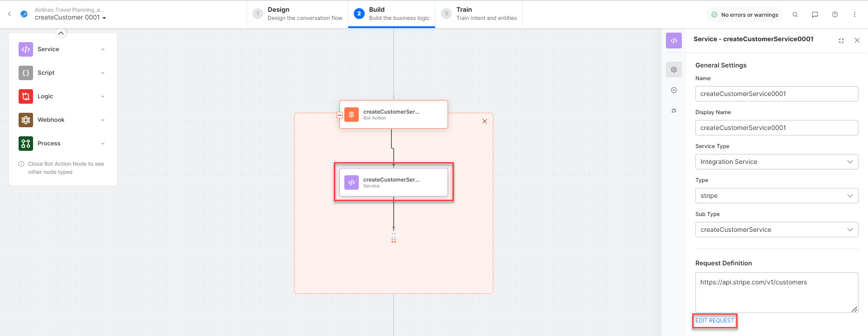The image size is (868, 336).
Task: Expand the Type dropdown showing stripe
Action: 776,196
